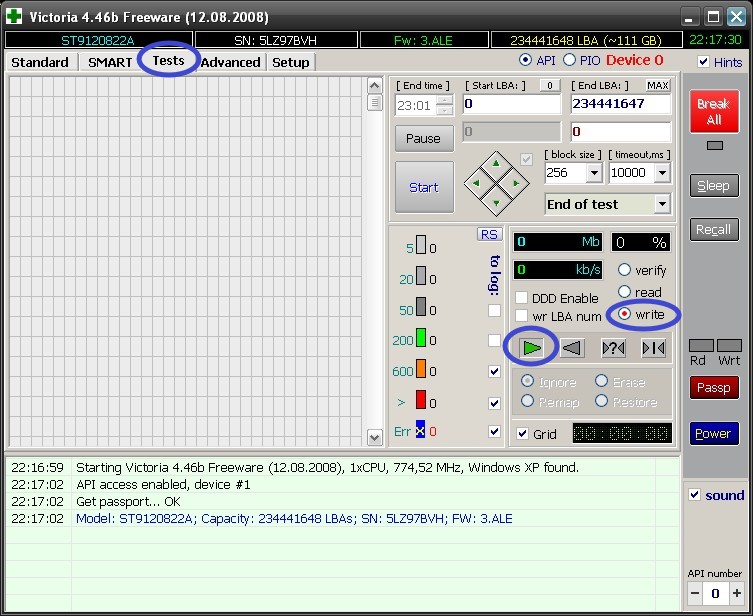Click the right arrow in the diamond navigator
This screenshot has width=753, height=616.
pyautogui.click(x=516, y=183)
